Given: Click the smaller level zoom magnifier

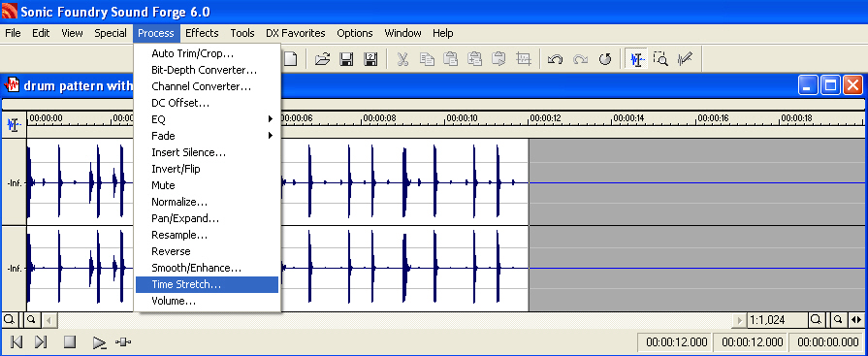Looking at the screenshot, I should click(32, 319).
